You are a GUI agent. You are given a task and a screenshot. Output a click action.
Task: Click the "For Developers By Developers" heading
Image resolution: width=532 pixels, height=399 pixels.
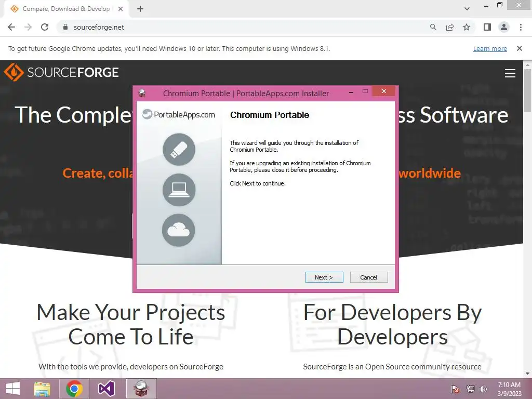[392, 324]
